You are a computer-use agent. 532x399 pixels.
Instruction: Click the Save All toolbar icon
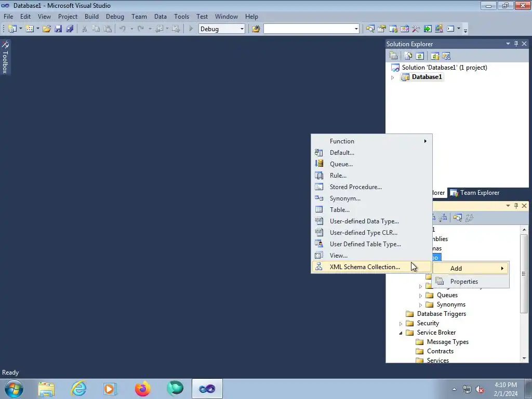[x=70, y=29]
